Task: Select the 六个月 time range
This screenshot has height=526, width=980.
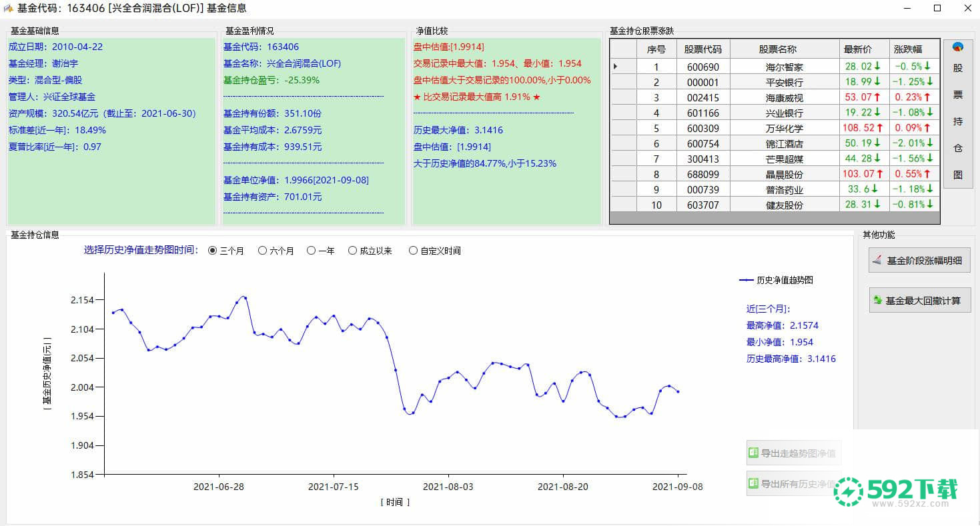Action: [x=276, y=251]
